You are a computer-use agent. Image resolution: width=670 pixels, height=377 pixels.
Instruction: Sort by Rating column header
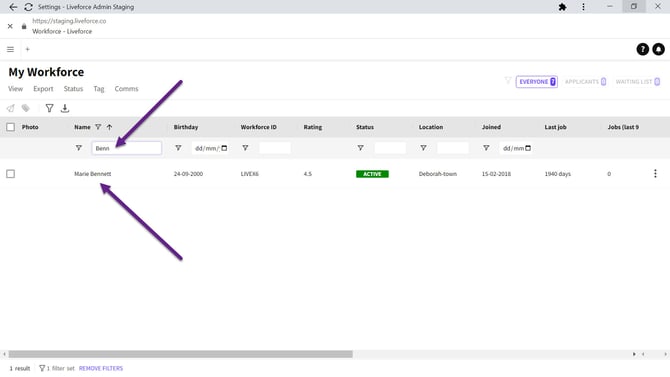313,127
